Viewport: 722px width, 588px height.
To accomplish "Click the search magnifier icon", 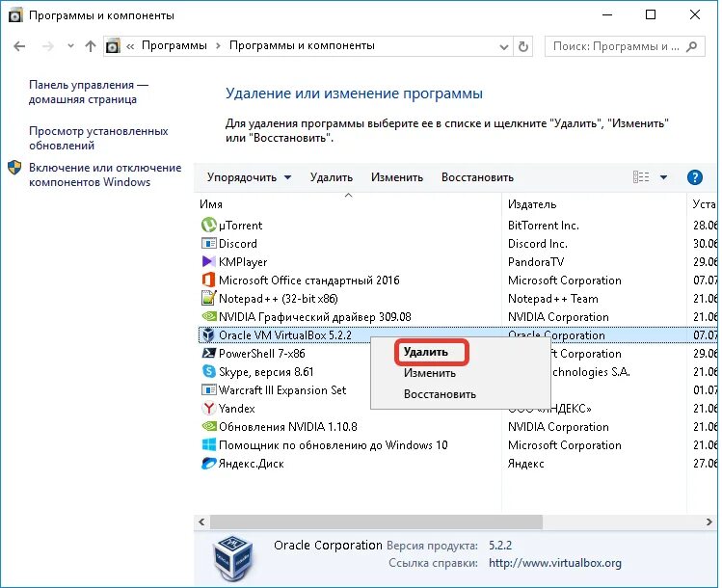I will (x=691, y=46).
